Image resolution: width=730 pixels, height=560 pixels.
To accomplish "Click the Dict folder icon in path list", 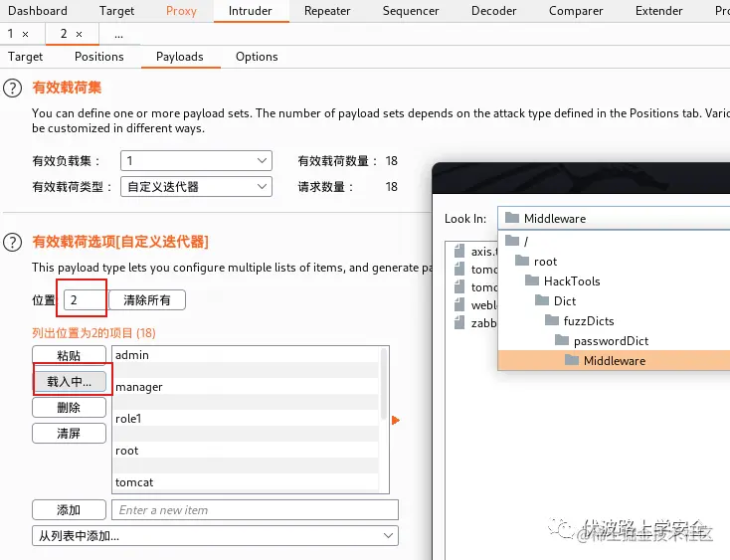I will click(542, 300).
